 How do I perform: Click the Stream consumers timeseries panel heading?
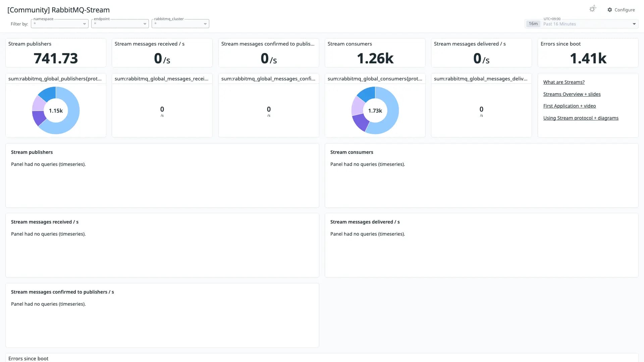[x=352, y=152]
